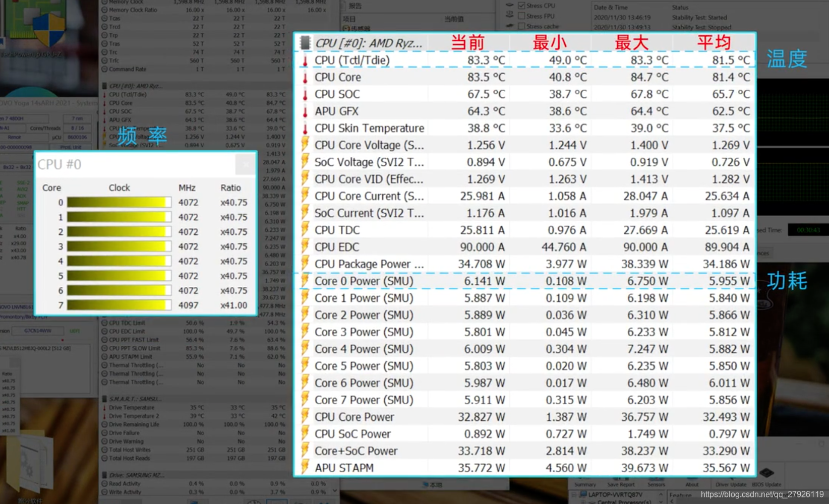829x504 pixels.
Task: Click lightning icon beside Core 4 Power (SMU)
Action: (305, 349)
